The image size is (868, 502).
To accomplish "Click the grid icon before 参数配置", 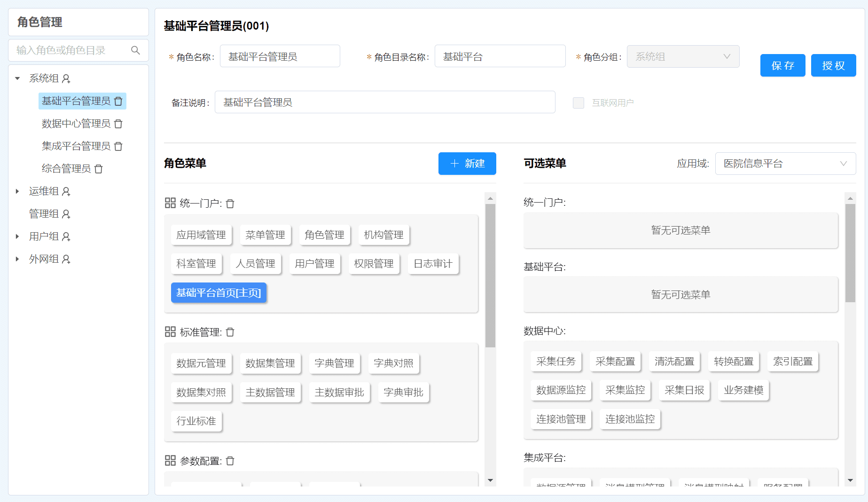I will [170, 461].
